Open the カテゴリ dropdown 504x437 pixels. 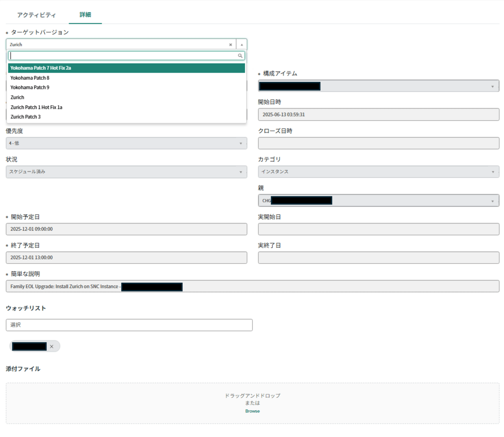coord(493,172)
